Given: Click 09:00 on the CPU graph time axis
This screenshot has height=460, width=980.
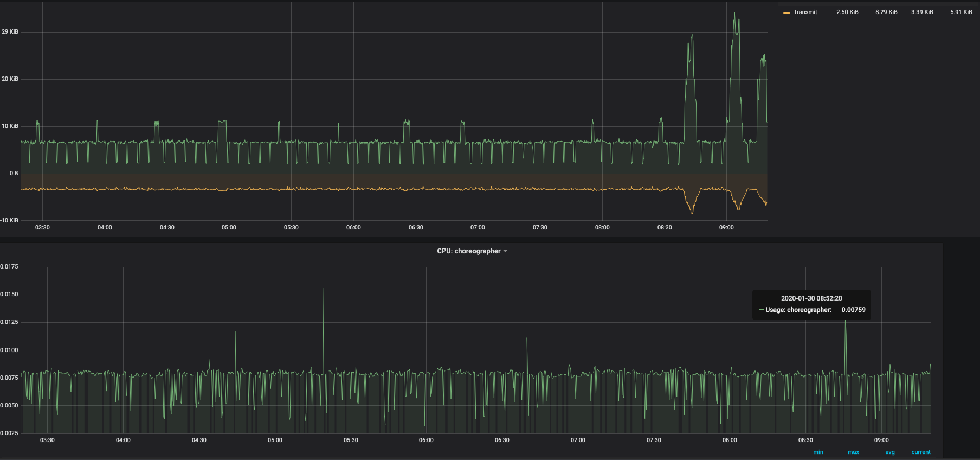Looking at the screenshot, I should click(x=881, y=440).
